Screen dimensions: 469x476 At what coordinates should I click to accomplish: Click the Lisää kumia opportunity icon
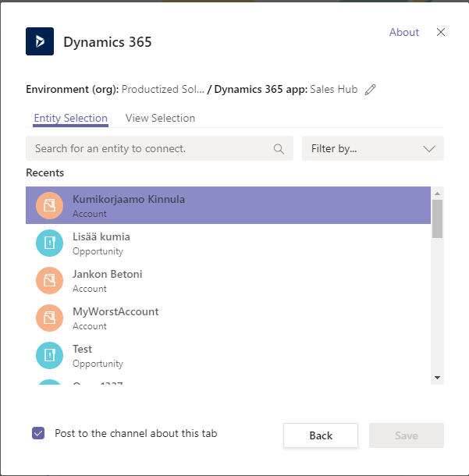(49, 243)
